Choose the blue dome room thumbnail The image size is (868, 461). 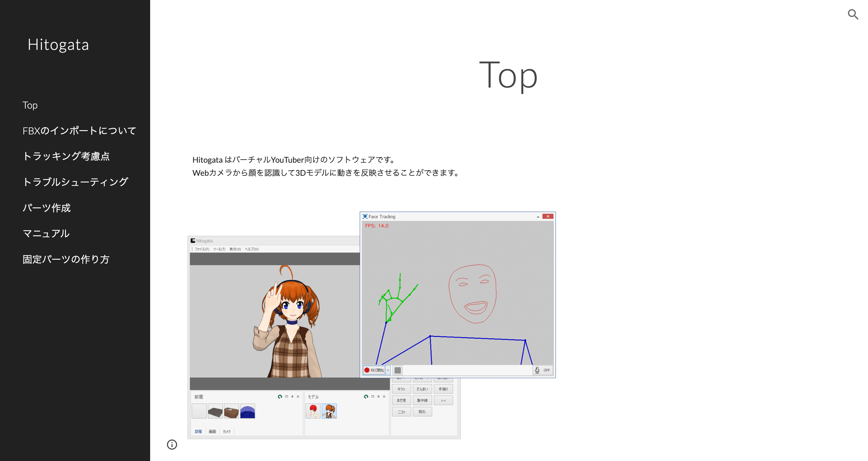(247, 411)
